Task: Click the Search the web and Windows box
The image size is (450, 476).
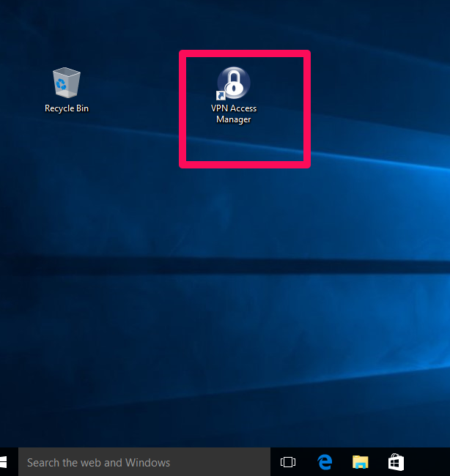Action: click(x=144, y=462)
